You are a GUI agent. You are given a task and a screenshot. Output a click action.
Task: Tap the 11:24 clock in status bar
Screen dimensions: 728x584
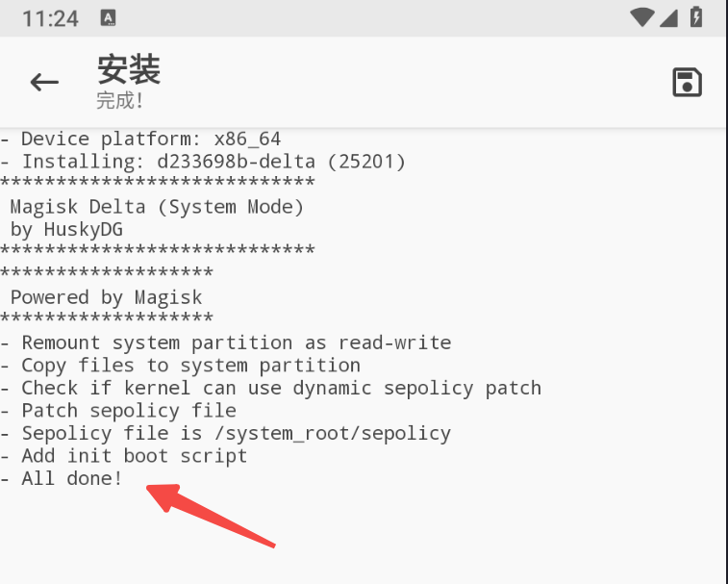pyautogui.click(x=50, y=19)
